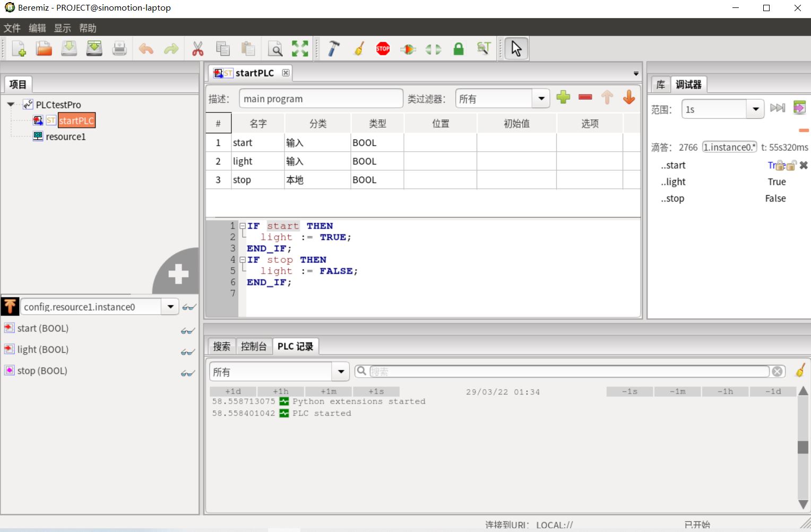Open the 文件 menu
811x532 pixels.
[x=12, y=28]
